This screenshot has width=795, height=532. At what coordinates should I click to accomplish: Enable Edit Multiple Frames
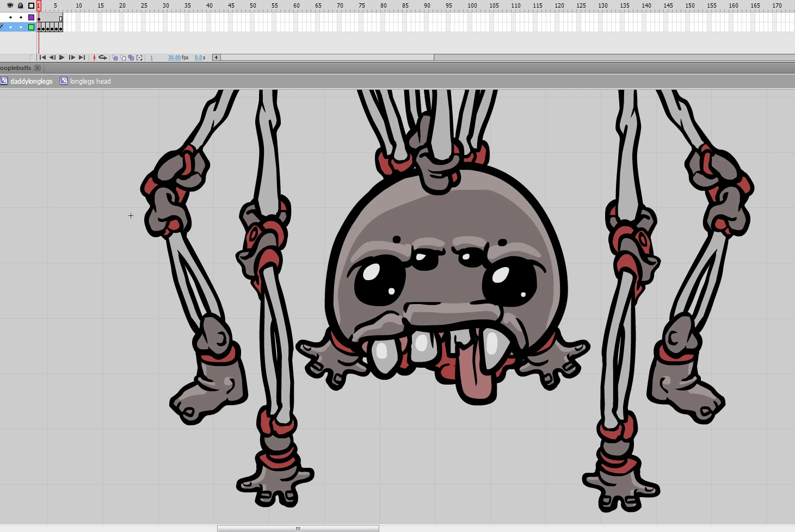point(131,58)
